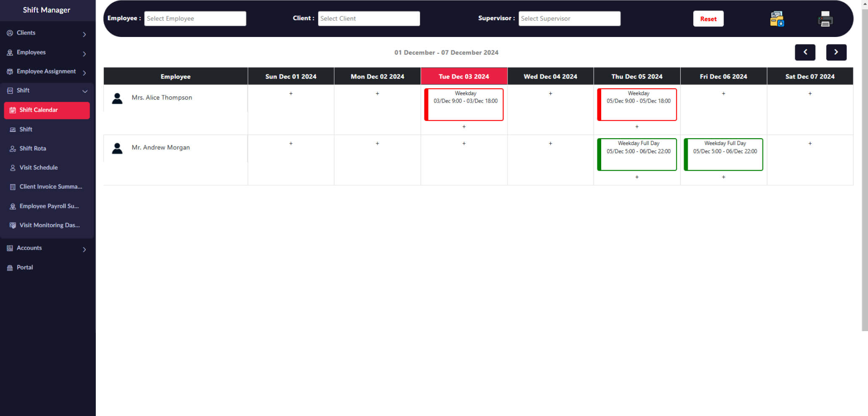Click the Reset button
This screenshot has height=416, width=868.
coord(708,19)
